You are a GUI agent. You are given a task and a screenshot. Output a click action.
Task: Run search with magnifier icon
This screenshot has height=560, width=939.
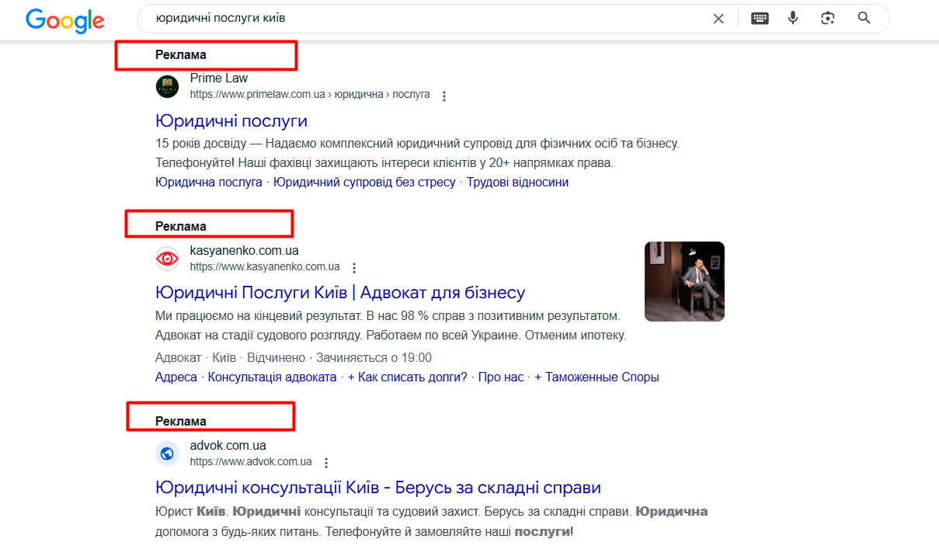click(864, 18)
